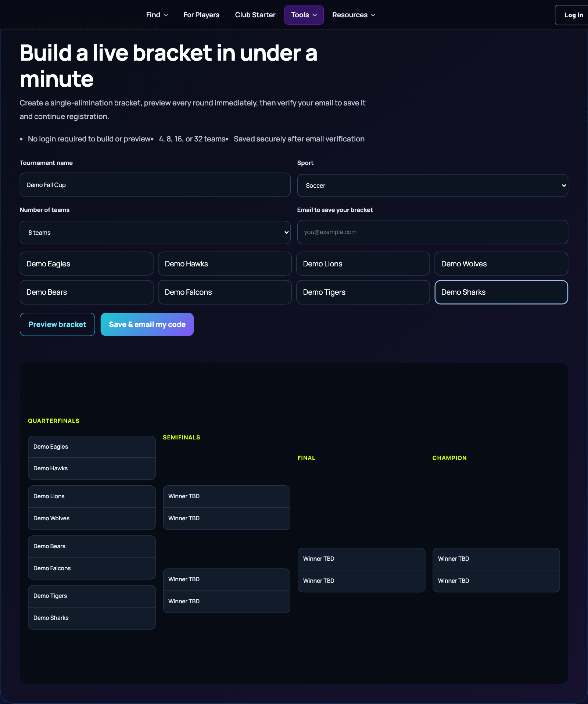This screenshot has height=704, width=588.
Task: Edit the Demo Lions team field
Action: point(363,263)
